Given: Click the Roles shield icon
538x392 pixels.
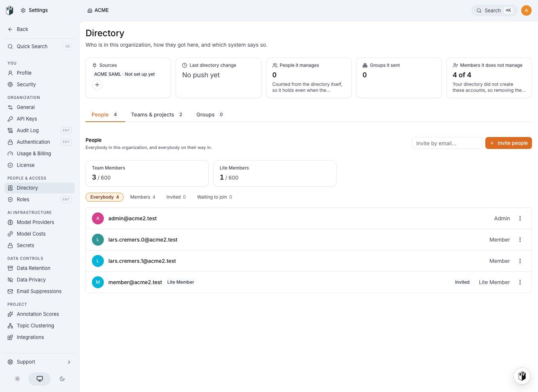Looking at the screenshot, I should click(10, 199).
